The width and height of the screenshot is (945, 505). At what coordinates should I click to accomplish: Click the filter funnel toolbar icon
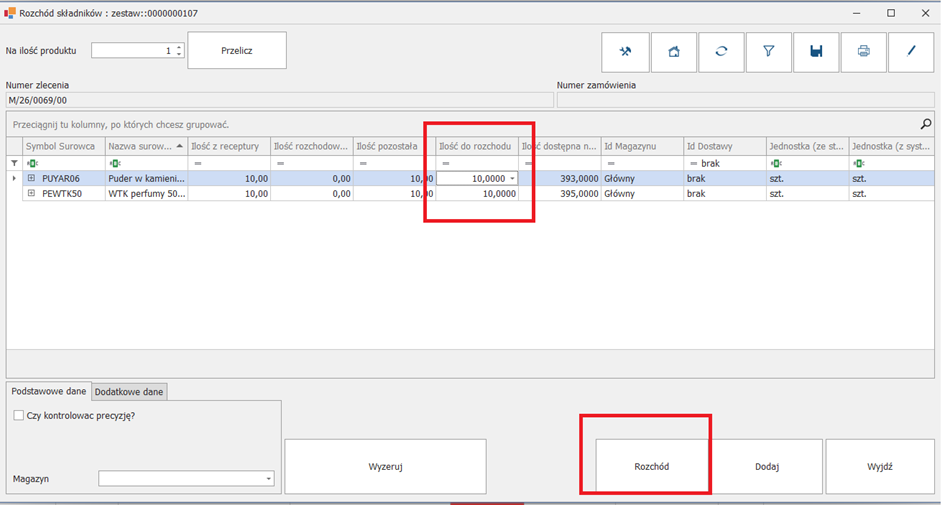769,52
